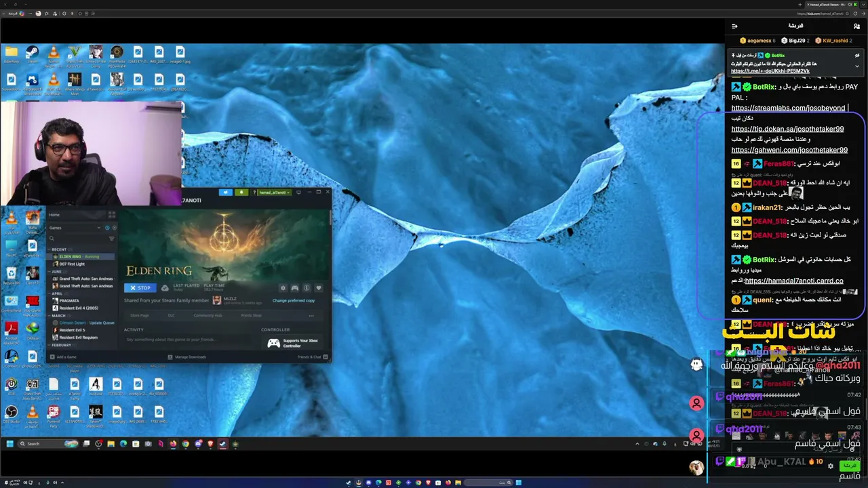Select PRAGMATA in the Steam library
Image resolution: width=868 pixels, height=488 pixels.
69,300
